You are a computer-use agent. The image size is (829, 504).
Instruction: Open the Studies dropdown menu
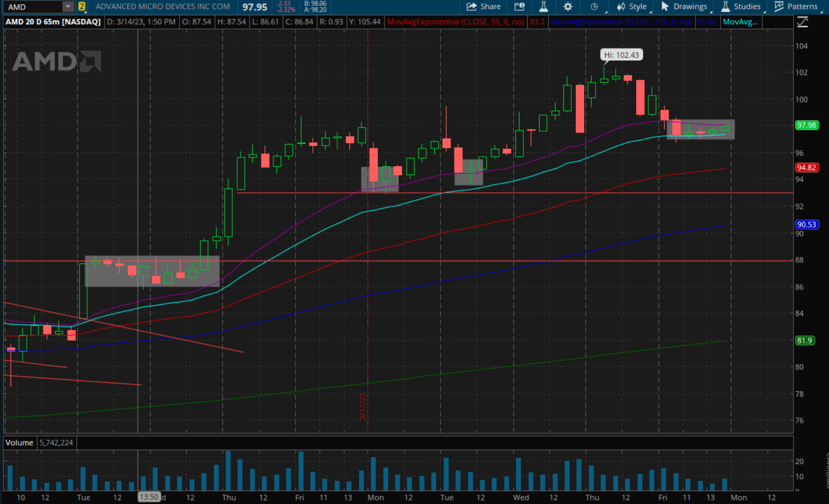(x=741, y=7)
